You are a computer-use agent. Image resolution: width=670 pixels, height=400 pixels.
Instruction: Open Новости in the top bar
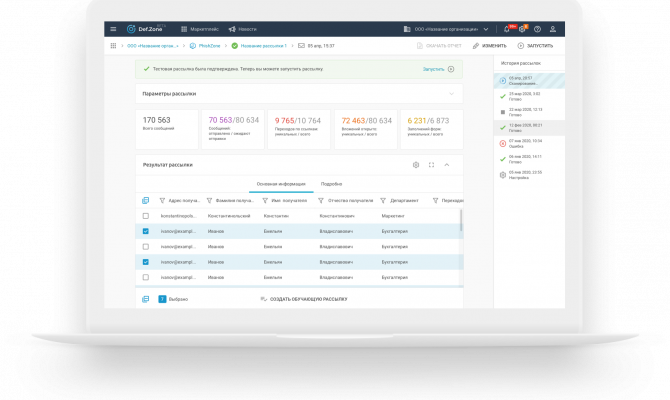[x=243, y=29]
